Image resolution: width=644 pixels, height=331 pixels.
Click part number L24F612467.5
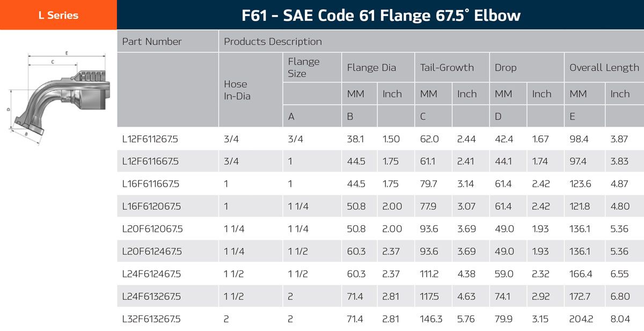pyautogui.click(x=152, y=274)
